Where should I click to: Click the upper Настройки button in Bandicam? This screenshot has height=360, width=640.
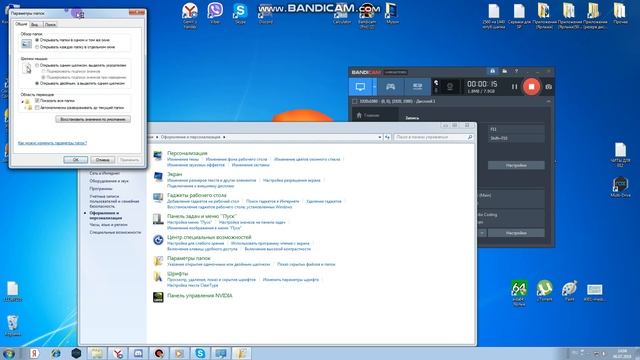pos(516,165)
